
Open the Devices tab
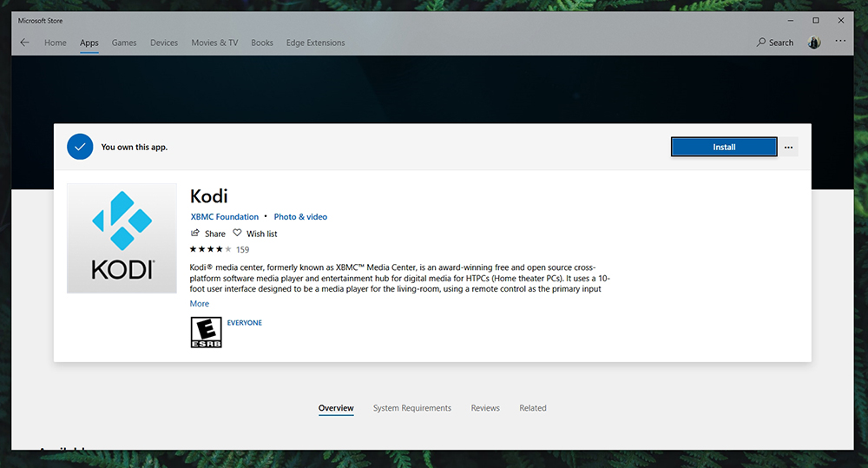pos(164,43)
